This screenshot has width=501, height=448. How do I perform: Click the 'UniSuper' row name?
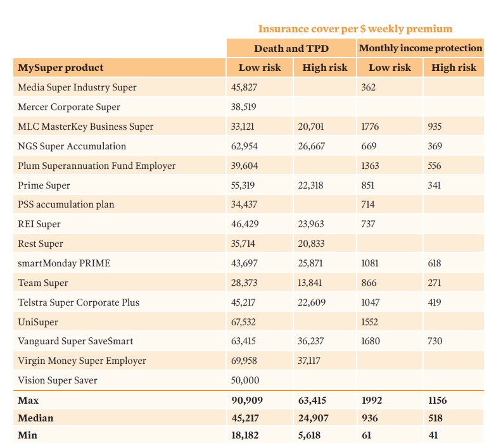tap(38, 322)
